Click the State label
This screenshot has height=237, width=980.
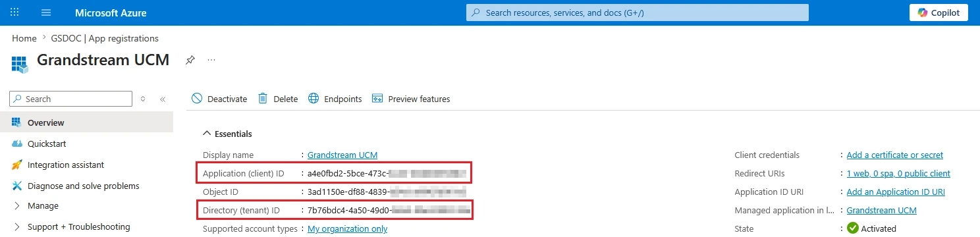pos(744,228)
